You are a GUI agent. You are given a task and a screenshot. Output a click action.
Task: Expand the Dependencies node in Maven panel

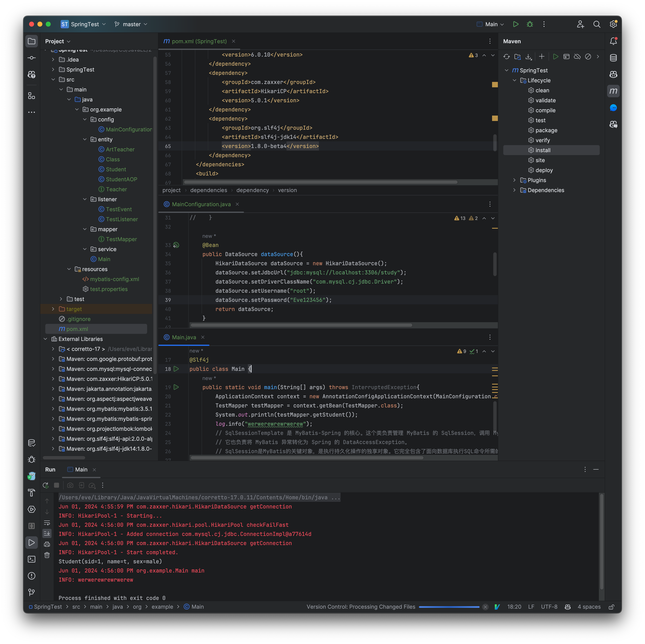click(x=515, y=190)
